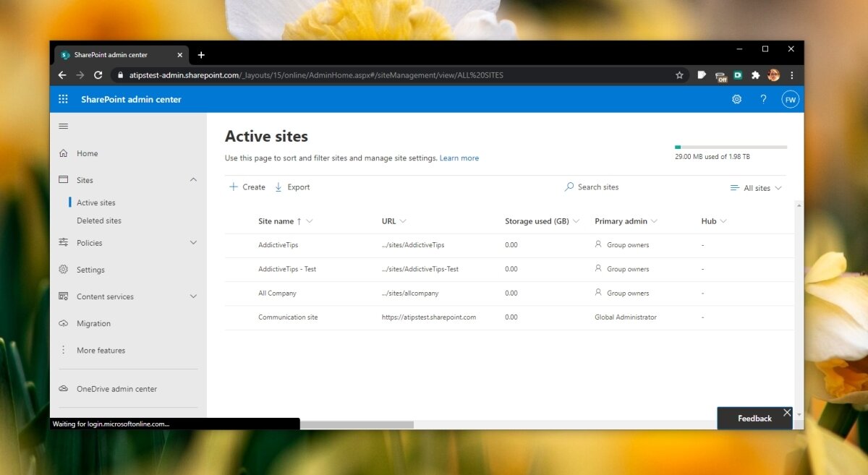The height and width of the screenshot is (475, 868).
Task: Open the settings gear in header
Action: pos(736,99)
